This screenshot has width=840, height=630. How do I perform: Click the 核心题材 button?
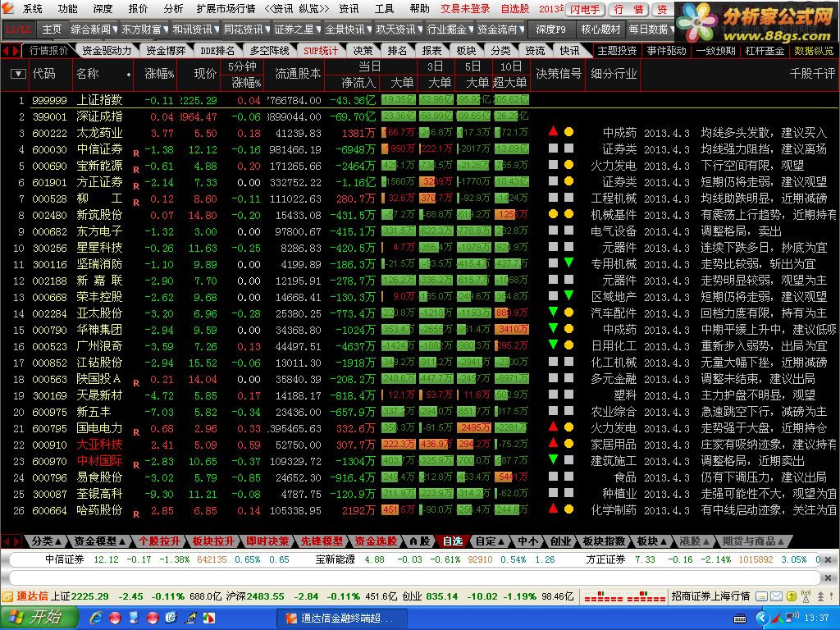click(600, 30)
